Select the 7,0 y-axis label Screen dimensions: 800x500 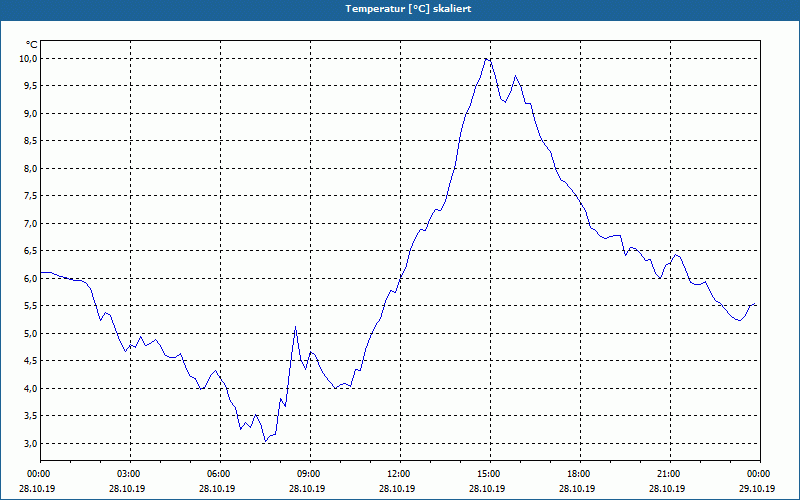(x=31, y=223)
